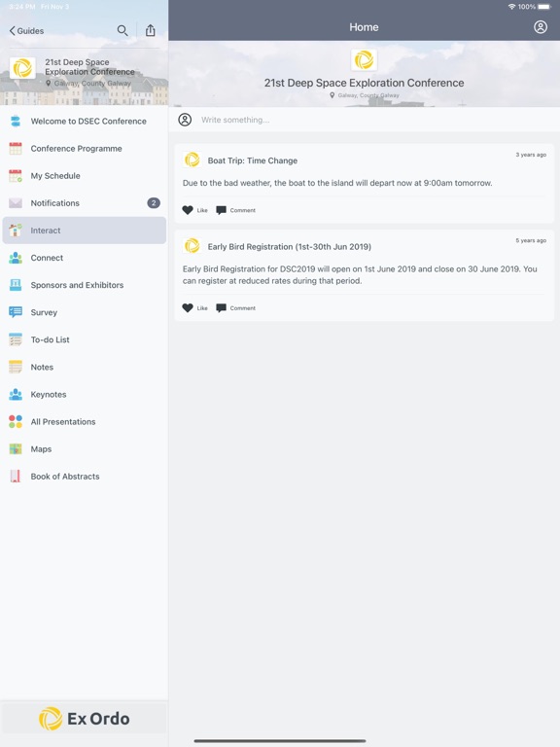Click the Book of Abstracts icon
The height and width of the screenshot is (747, 560).
pos(16,477)
